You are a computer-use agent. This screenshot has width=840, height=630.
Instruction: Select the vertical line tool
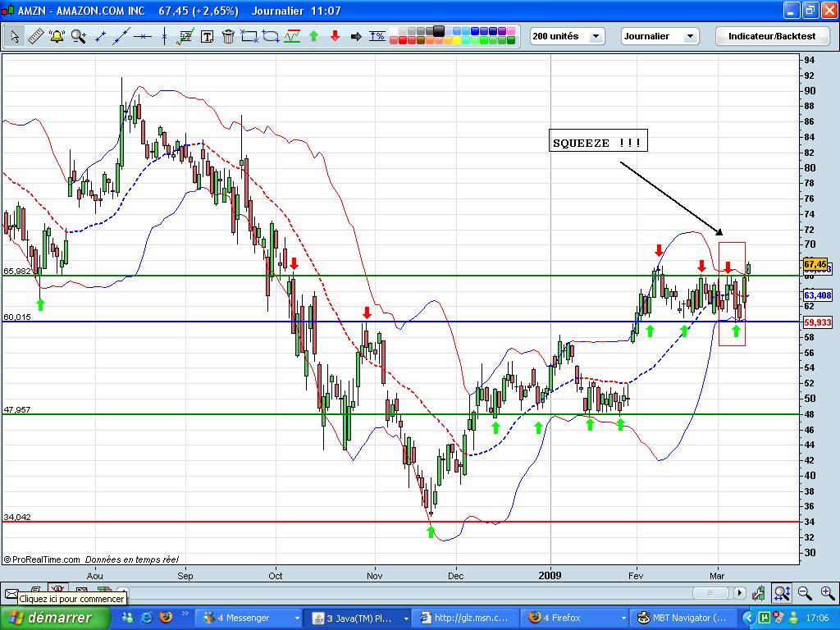(164, 36)
